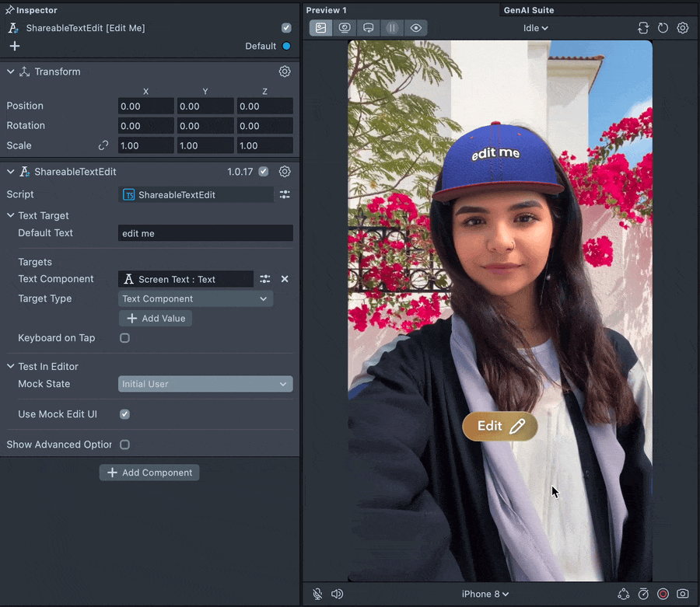Enable Show Advanced Options checkbox

coord(124,445)
